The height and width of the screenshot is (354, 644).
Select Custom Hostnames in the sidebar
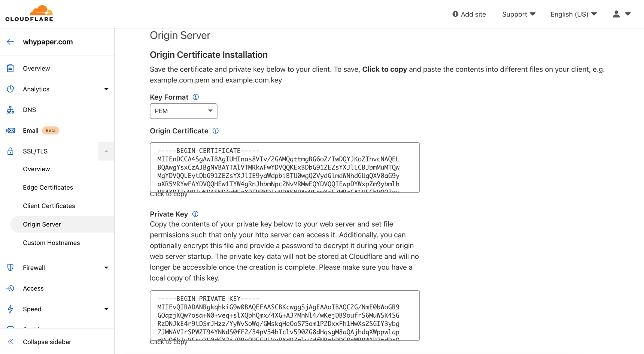coord(51,242)
